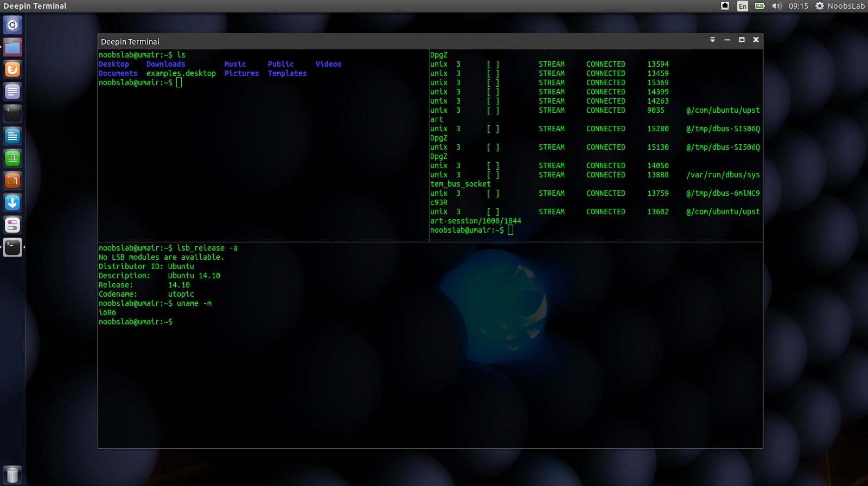
Task: Open the network indicator in the top panel
Action: (x=725, y=6)
